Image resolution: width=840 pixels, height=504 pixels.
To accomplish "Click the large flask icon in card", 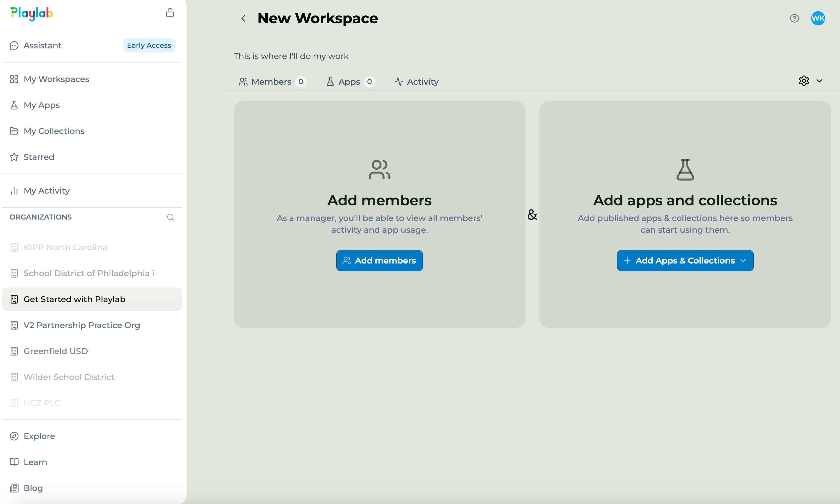I will point(685,169).
